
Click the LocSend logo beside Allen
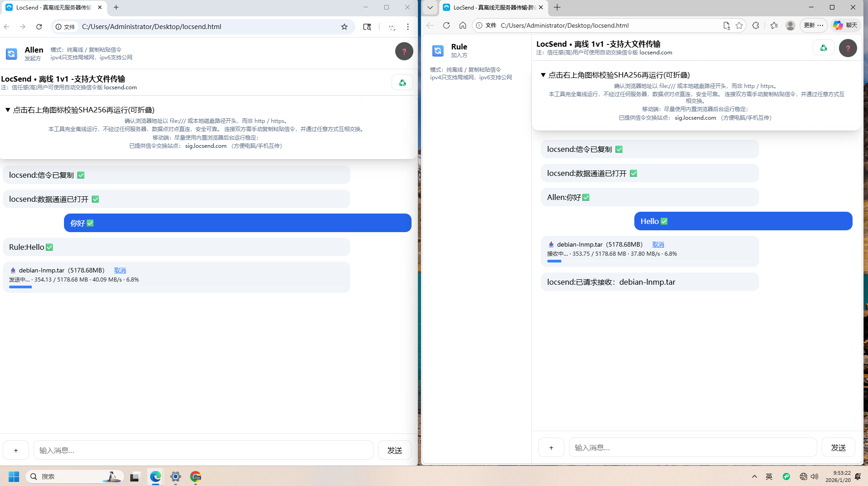pyautogui.click(x=11, y=54)
